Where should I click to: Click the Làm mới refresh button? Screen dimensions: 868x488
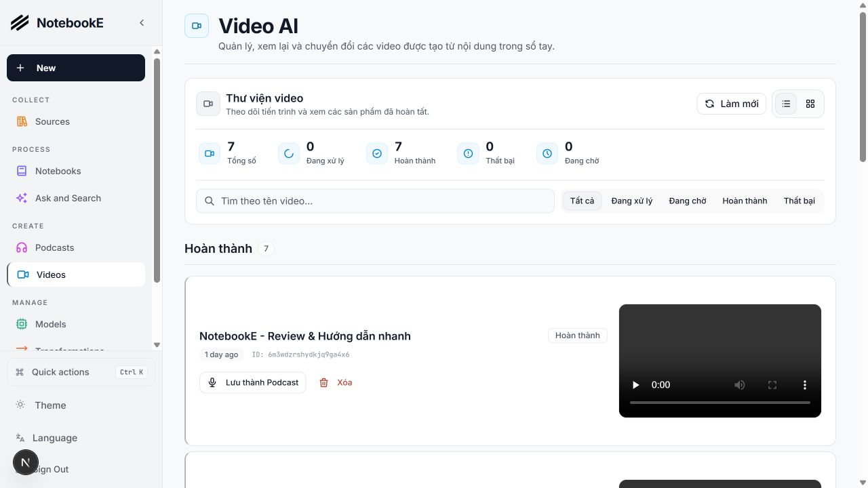[x=732, y=104]
